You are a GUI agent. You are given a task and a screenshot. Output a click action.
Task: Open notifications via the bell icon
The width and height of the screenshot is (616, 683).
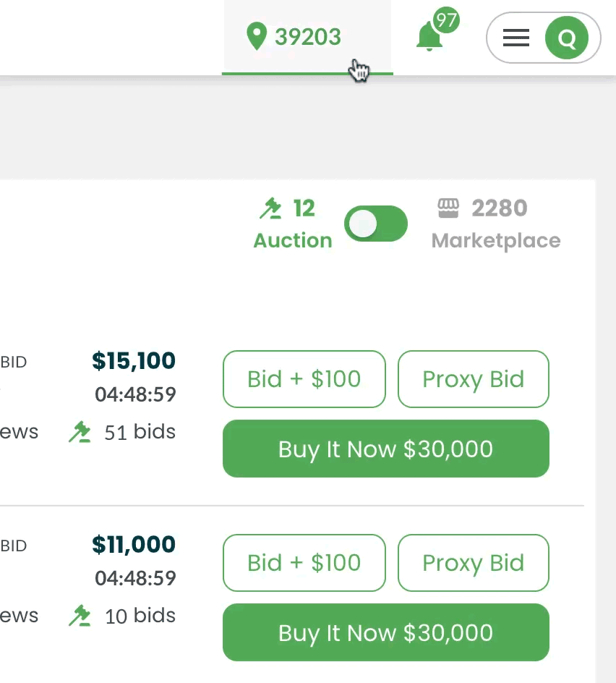429,37
